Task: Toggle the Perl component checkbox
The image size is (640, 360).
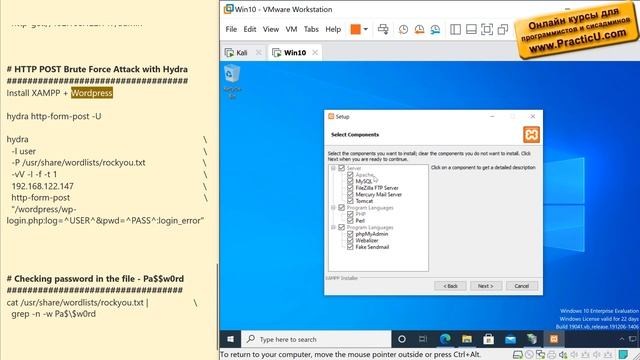Action: 350,220
